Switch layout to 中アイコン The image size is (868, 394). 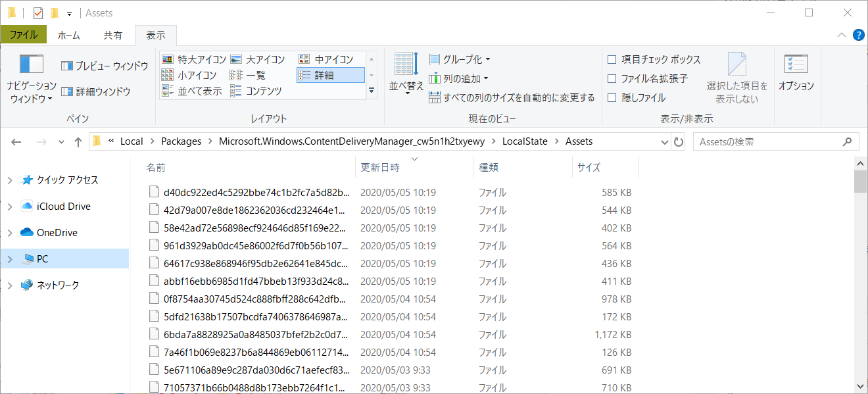tap(326, 59)
